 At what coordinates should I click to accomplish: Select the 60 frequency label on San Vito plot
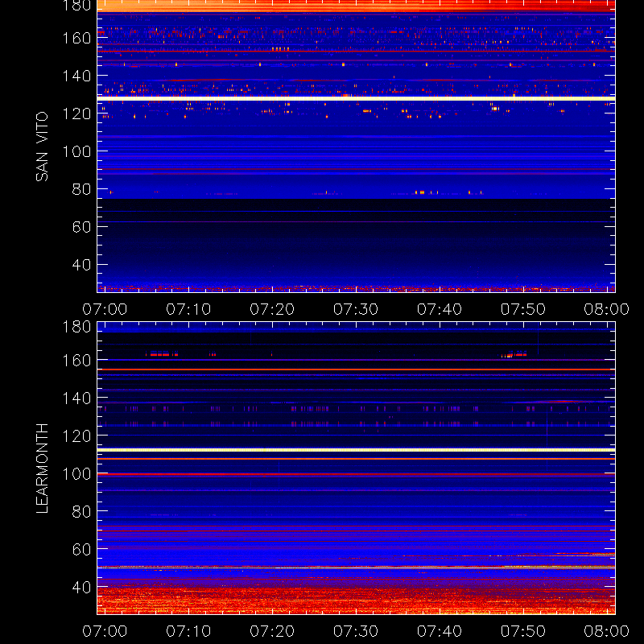tap(81, 227)
